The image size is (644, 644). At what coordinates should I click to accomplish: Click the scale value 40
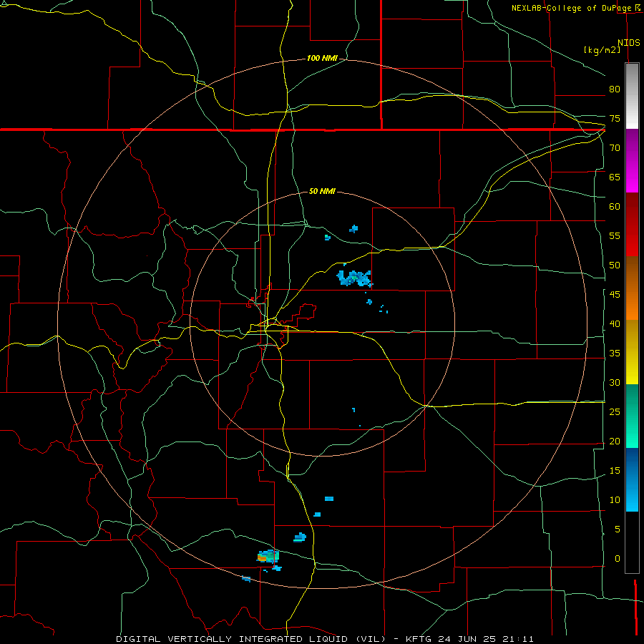(x=615, y=324)
